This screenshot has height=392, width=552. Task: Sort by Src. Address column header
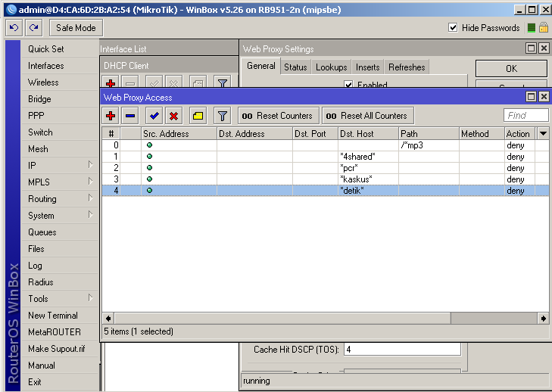(x=179, y=134)
